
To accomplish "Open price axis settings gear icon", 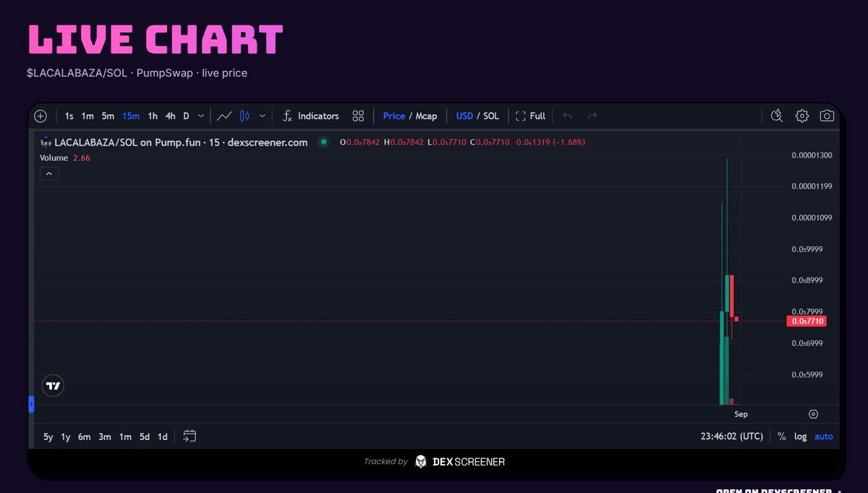I will 813,414.
